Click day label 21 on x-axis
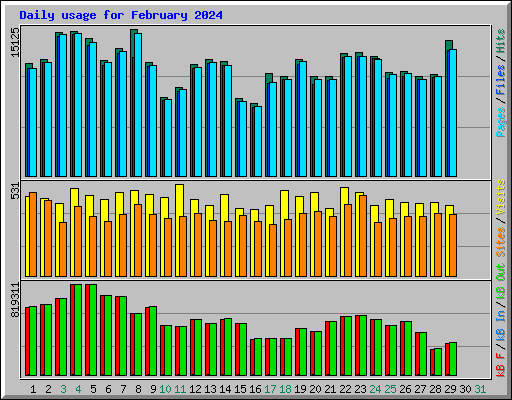 click(330, 389)
